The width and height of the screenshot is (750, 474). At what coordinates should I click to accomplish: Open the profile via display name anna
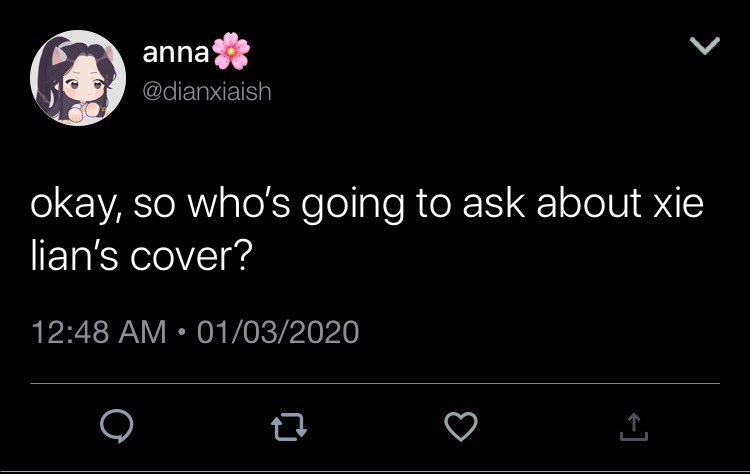(x=176, y=53)
